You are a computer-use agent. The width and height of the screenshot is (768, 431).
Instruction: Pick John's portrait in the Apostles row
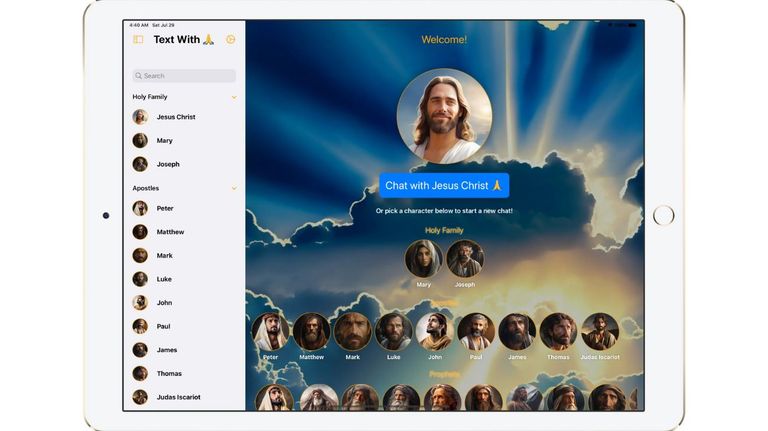[x=435, y=332]
